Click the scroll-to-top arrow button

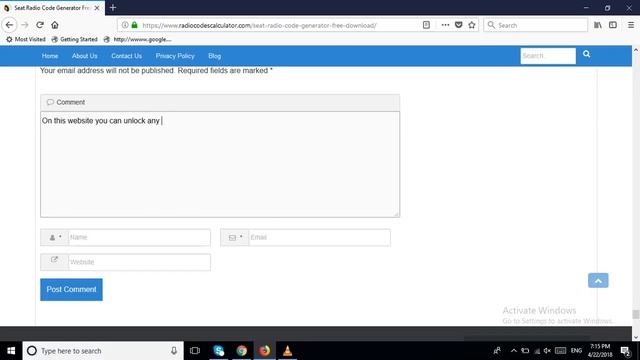[x=598, y=280]
